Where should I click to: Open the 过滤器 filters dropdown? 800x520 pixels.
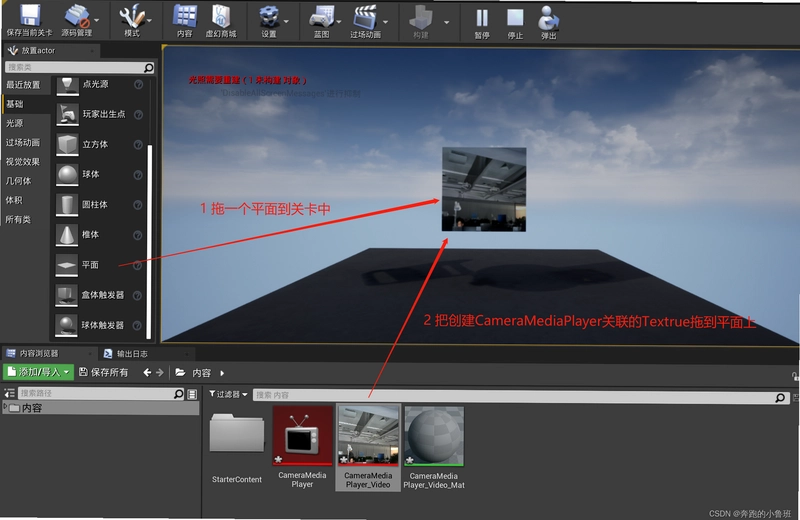point(228,394)
